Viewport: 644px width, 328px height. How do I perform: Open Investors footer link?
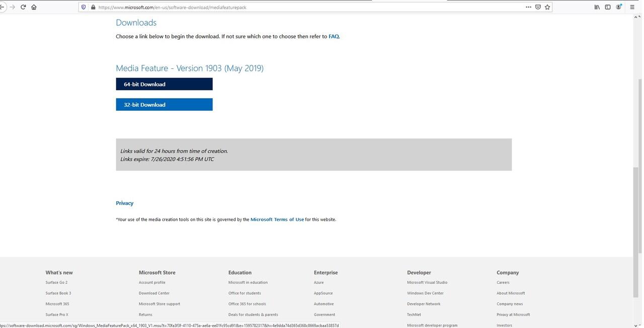coord(504,325)
